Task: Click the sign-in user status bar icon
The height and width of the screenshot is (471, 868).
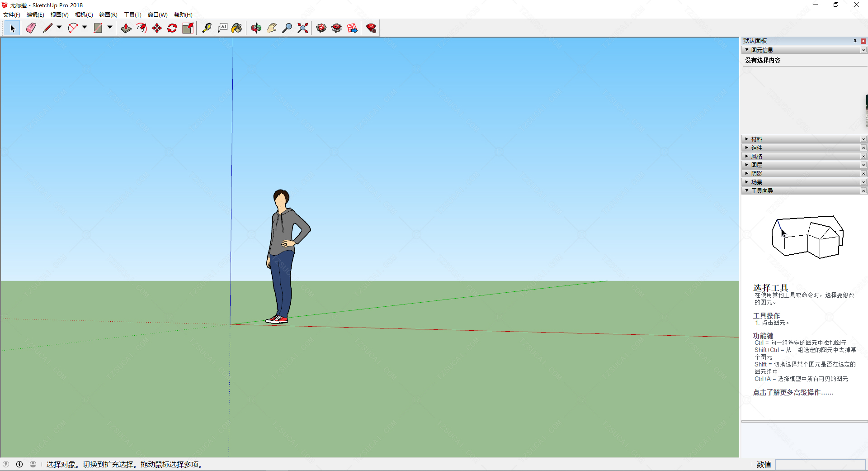Action: pos(33,464)
